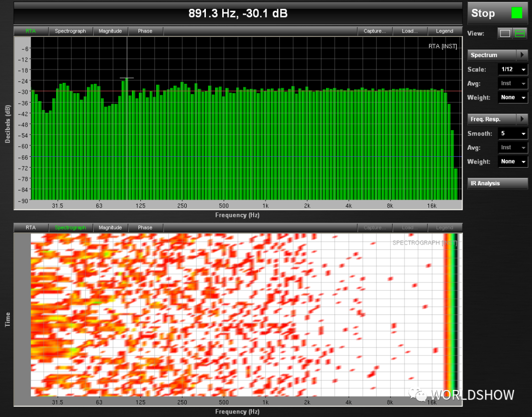The image size is (532, 417).
Task: Select Spectrograph tab in lower pane
Action: 70,228
